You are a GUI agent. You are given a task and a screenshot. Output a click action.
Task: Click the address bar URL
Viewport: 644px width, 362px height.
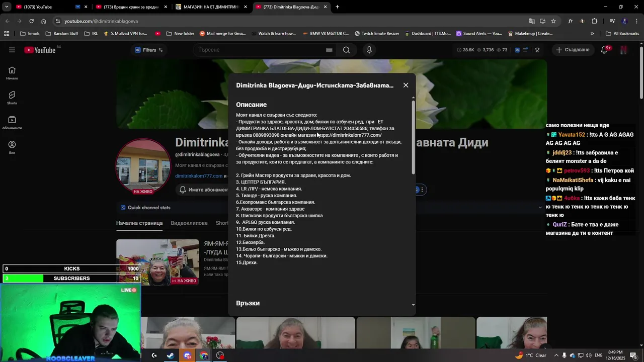(101, 21)
